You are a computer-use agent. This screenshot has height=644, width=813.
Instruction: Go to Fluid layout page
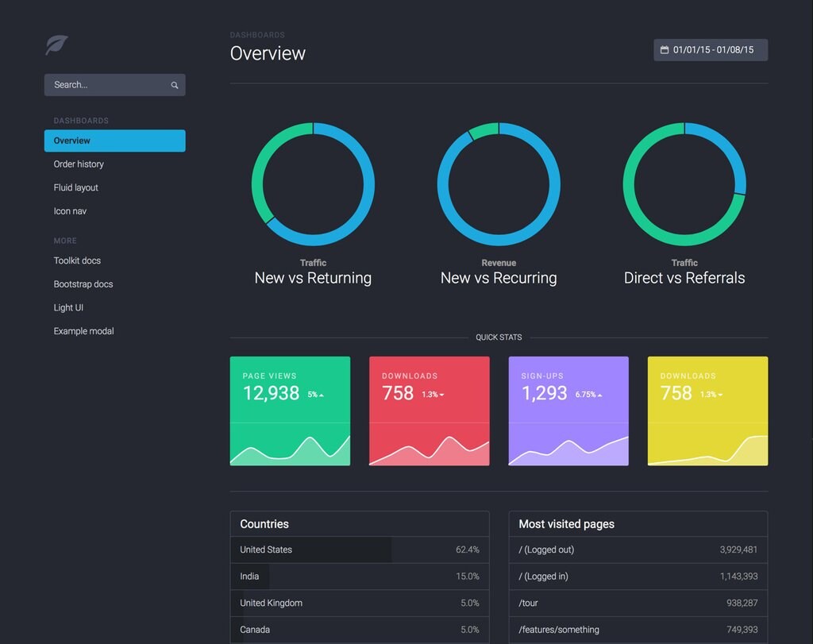[75, 187]
